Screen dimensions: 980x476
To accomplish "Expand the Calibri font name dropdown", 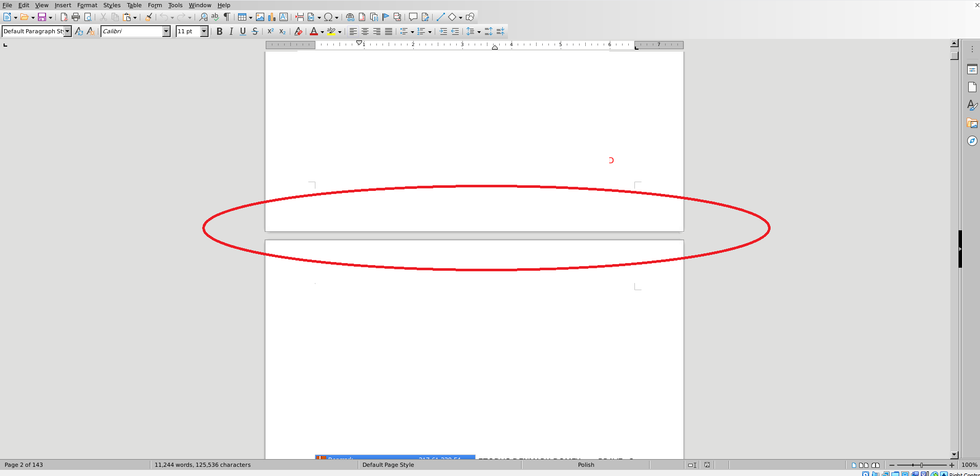I will tap(166, 31).
